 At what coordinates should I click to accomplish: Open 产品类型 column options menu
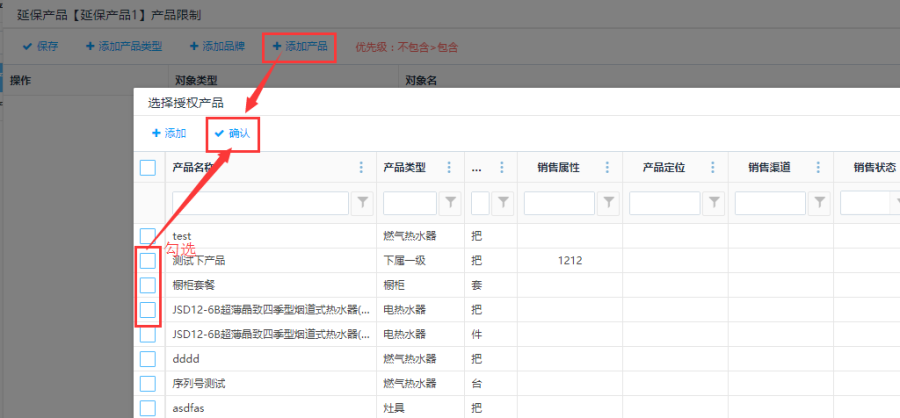tap(449, 168)
